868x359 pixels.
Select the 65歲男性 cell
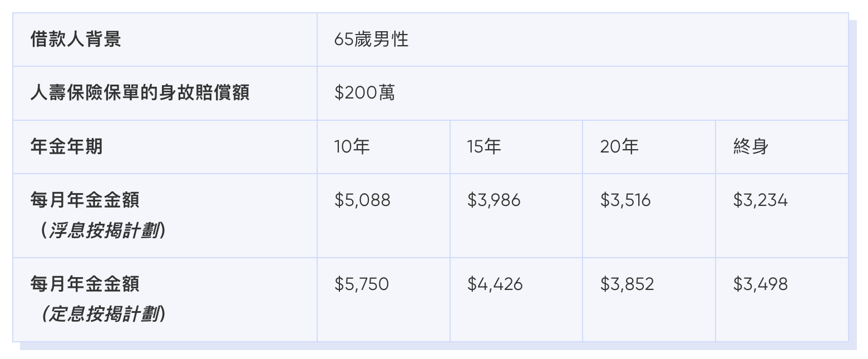click(371, 40)
